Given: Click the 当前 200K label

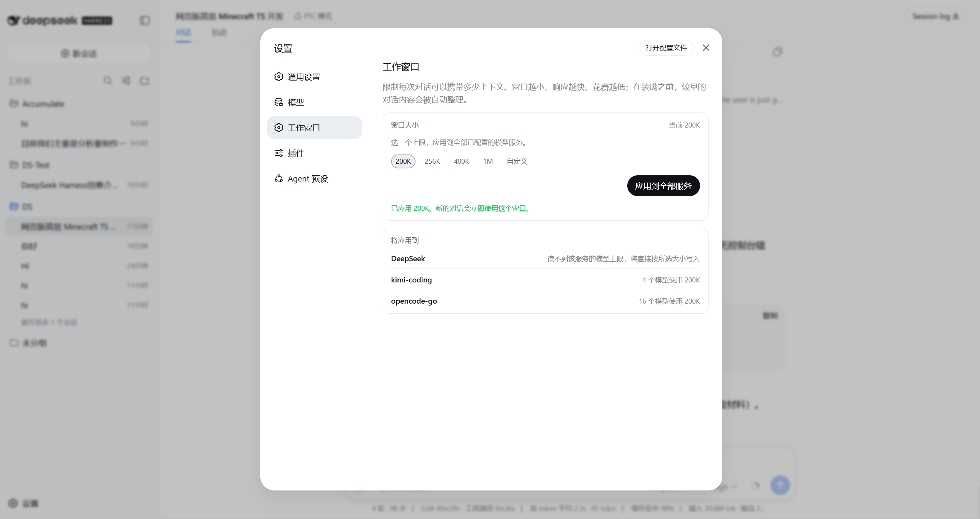Looking at the screenshot, I should point(684,125).
